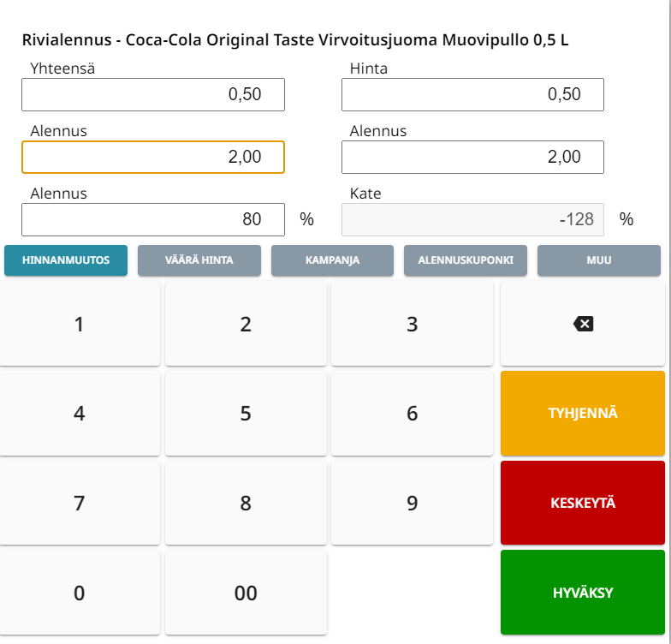Tap the keypad digit 6
671x644 pixels.
pyautogui.click(x=413, y=413)
